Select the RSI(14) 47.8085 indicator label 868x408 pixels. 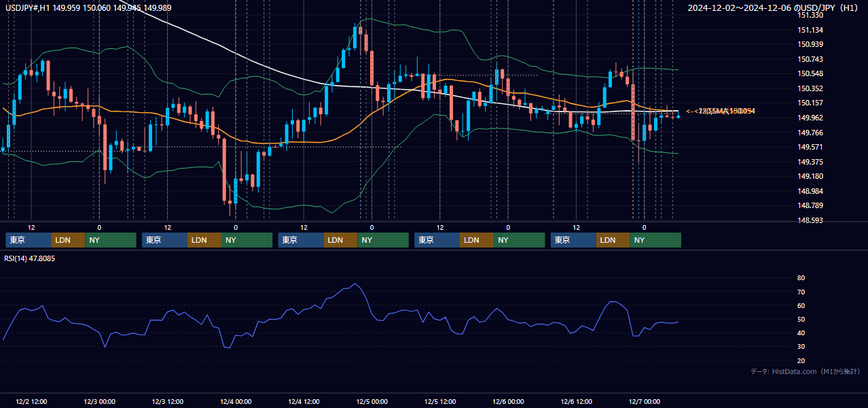coord(30,258)
